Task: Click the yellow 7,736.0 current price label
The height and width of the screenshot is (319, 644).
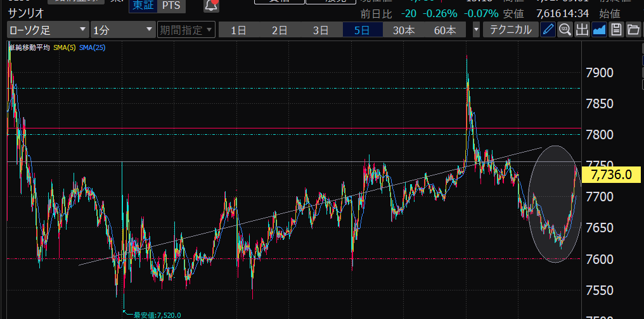Action: (610, 175)
